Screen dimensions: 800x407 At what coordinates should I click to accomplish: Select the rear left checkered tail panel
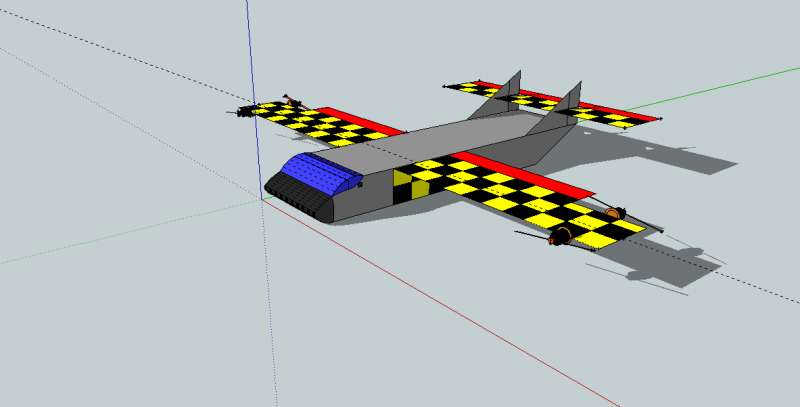(475, 88)
